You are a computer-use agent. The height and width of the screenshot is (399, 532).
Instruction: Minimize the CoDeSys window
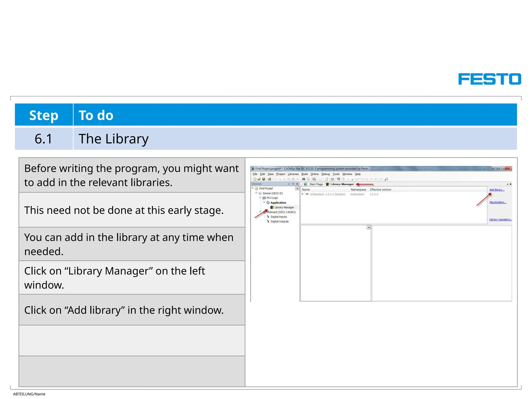click(x=495, y=168)
